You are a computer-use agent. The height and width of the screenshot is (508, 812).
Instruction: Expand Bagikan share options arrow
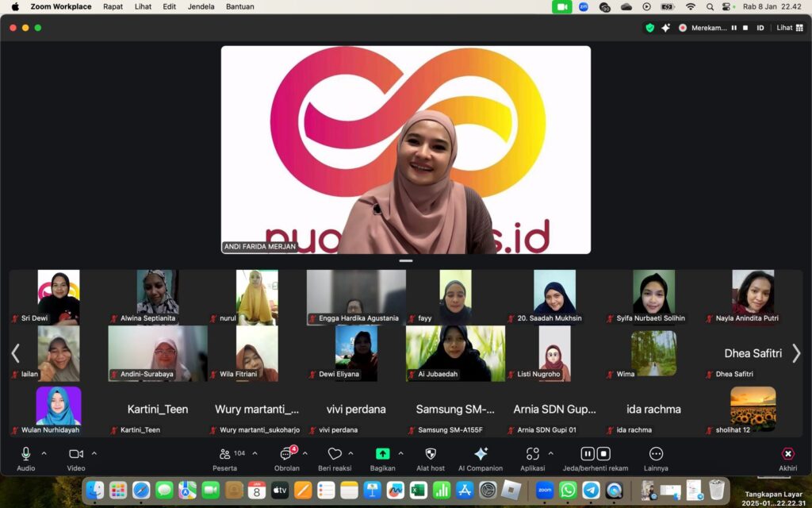pyautogui.click(x=400, y=453)
